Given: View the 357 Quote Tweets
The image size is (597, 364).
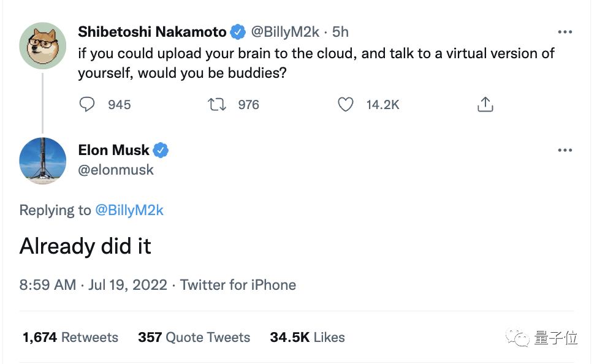Looking at the screenshot, I should [x=194, y=337].
